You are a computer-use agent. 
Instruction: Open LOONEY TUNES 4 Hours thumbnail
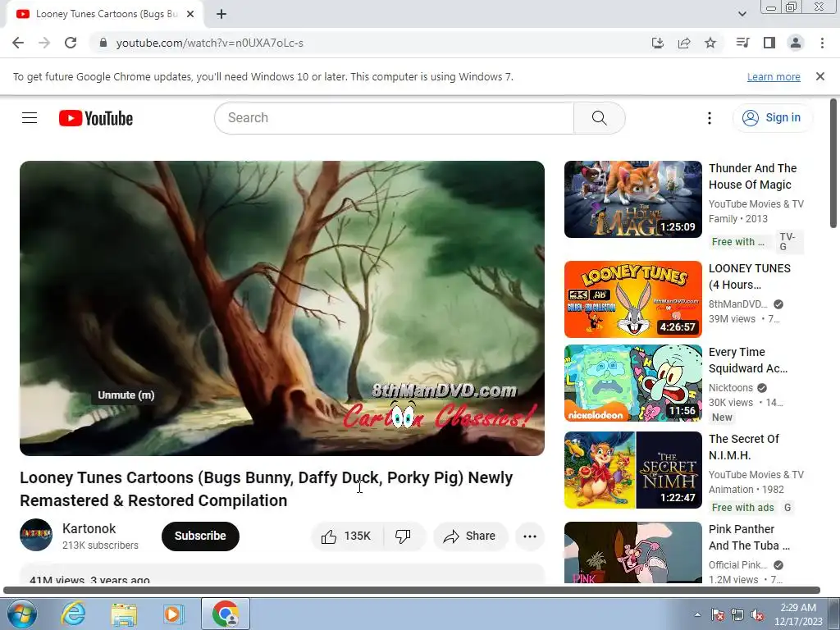[632, 299]
